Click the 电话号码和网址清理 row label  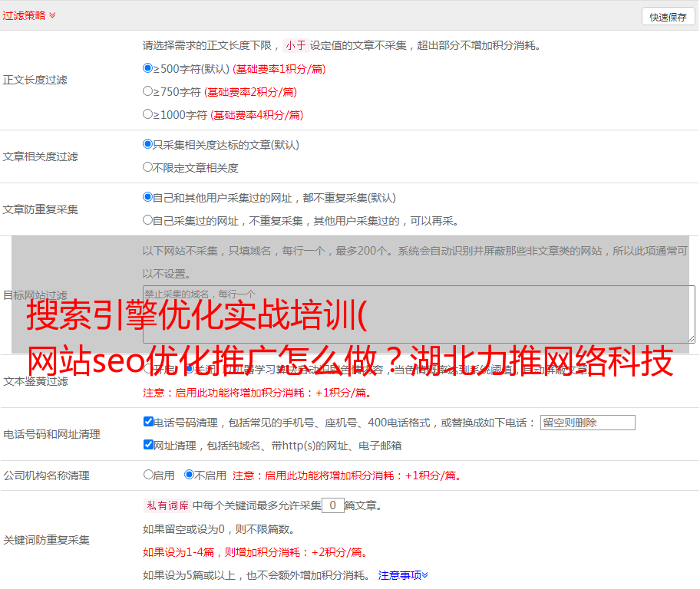[x=51, y=434]
